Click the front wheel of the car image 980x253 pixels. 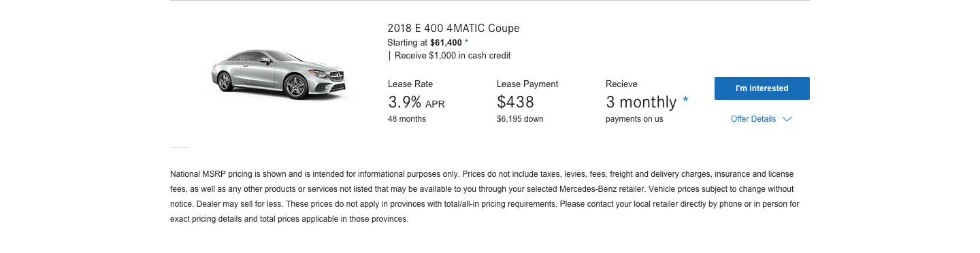pos(295,87)
